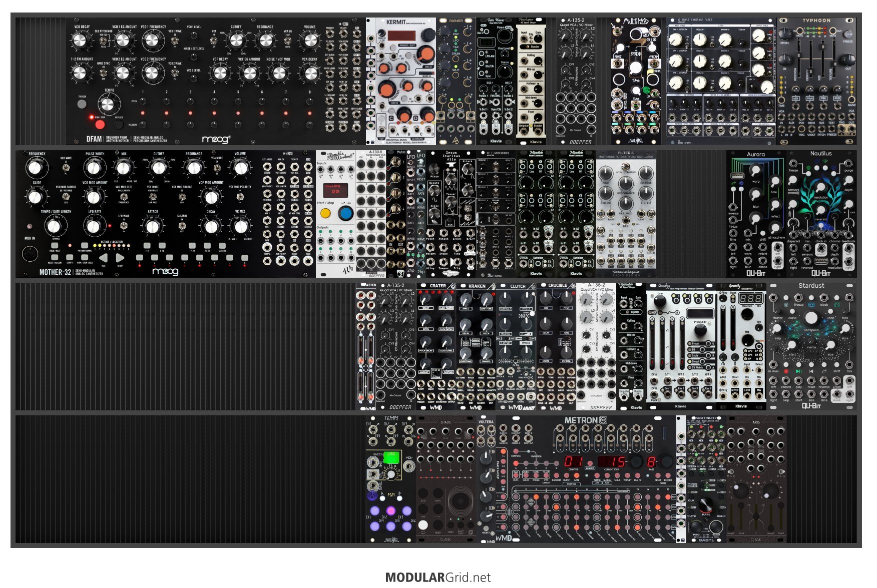Screen dimensions: 877x588
Task: Select the Kermit module
Action: click(x=401, y=81)
